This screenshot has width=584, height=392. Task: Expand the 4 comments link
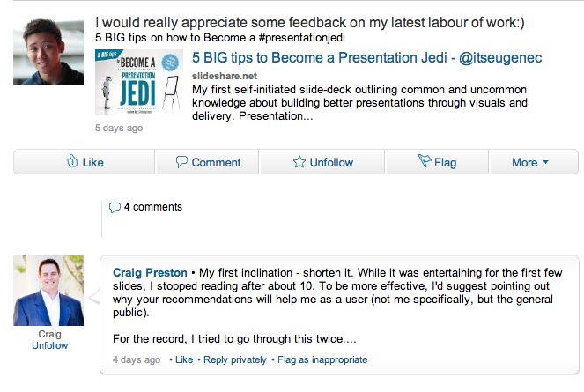click(152, 207)
